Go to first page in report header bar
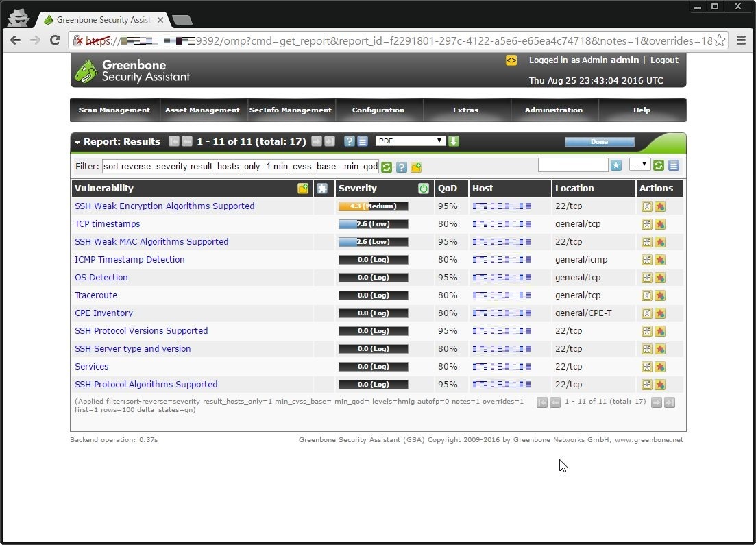Viewport: 756px width, 545px height. pyautogui.click(x=173, y=141)
